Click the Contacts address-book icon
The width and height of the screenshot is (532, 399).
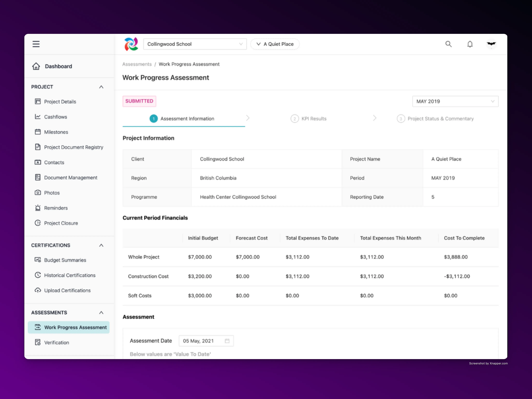coord(38,162)
